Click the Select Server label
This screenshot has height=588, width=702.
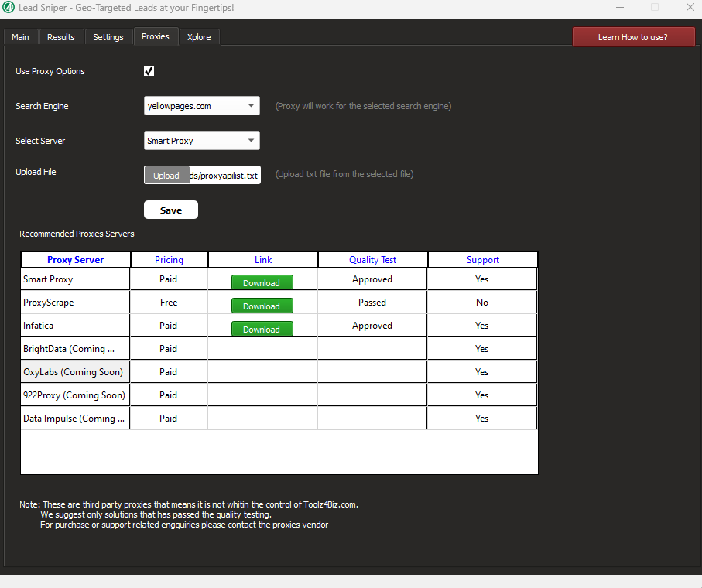click(x=40, y=141)
